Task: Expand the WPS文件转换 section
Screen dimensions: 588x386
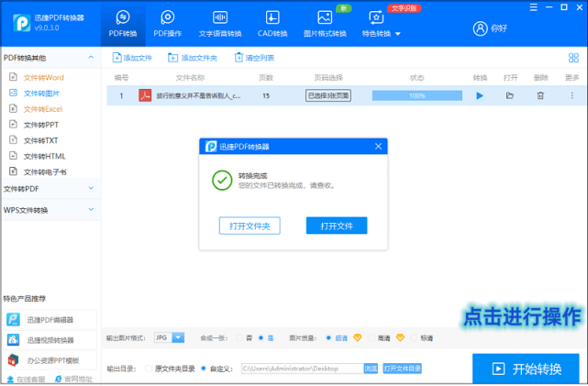Action: pos(91,209)
